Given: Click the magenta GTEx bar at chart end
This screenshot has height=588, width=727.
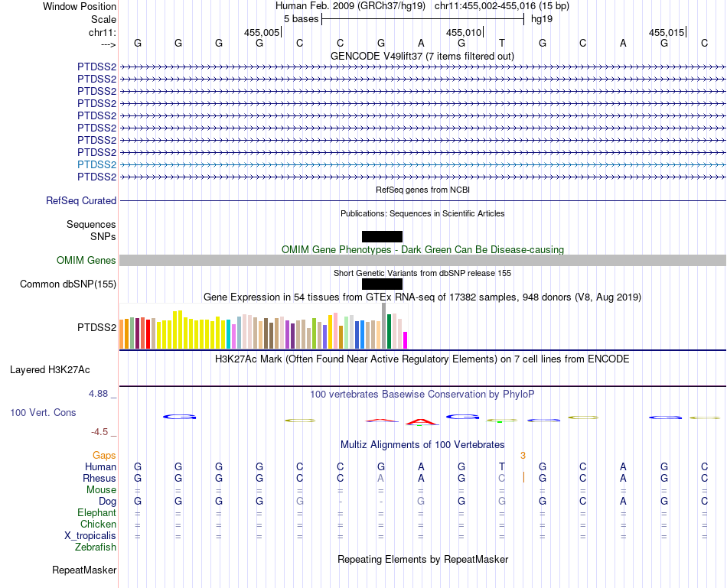Looking at the screenshot, I should [x=406, y=340].
